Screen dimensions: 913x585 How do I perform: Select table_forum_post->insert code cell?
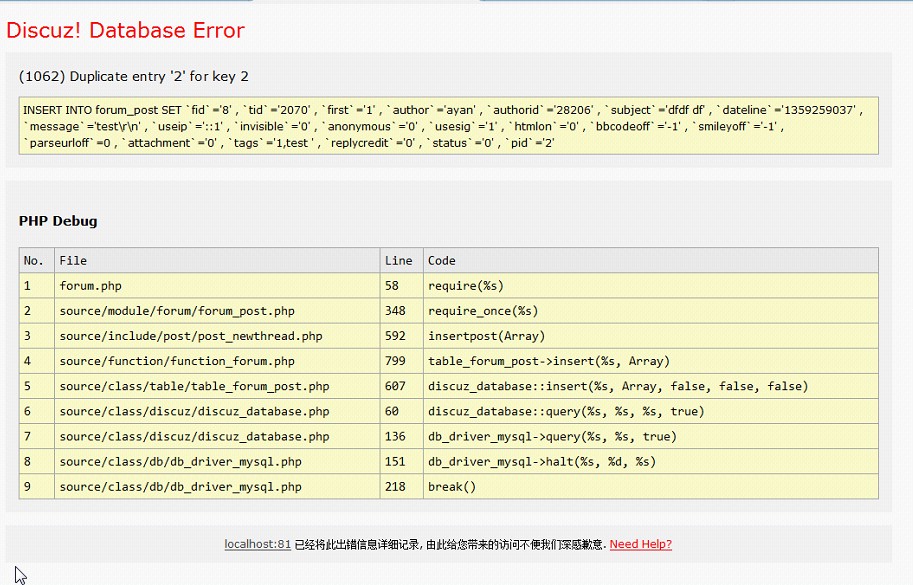click(x=651, y=361)
